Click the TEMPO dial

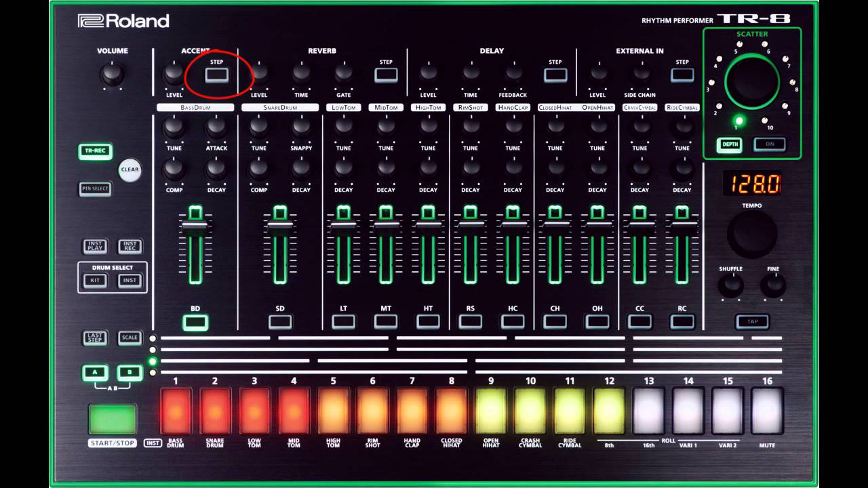tap(752, 234)
